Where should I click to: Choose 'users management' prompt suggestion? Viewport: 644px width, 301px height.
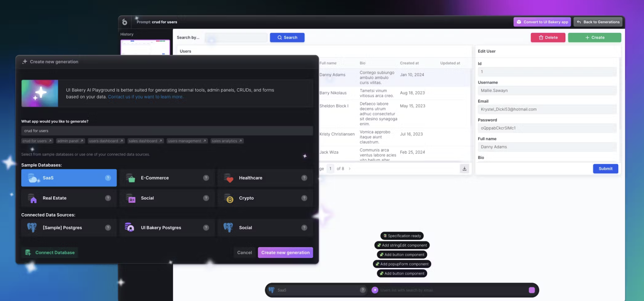[187, 141]
